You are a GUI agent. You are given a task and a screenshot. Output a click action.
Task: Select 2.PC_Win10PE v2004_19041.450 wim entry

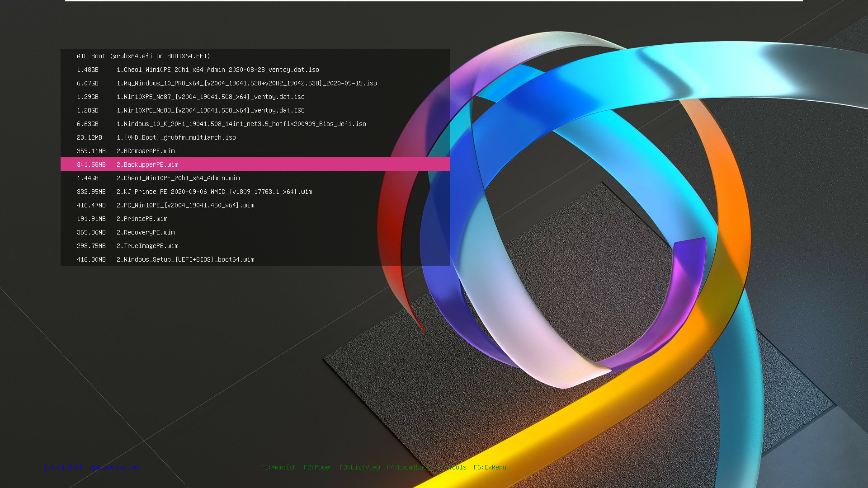pos(255,205)
